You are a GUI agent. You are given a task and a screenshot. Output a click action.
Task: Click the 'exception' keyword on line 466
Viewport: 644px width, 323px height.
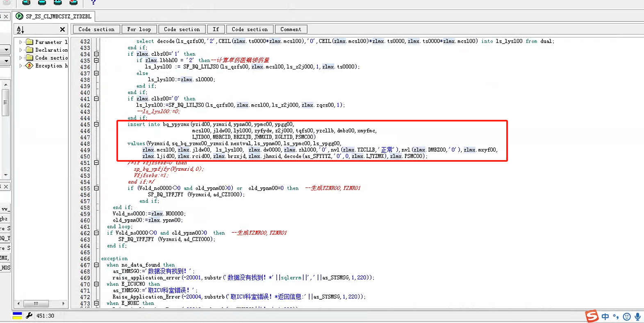pyautogui.click(x=114, y=259)
